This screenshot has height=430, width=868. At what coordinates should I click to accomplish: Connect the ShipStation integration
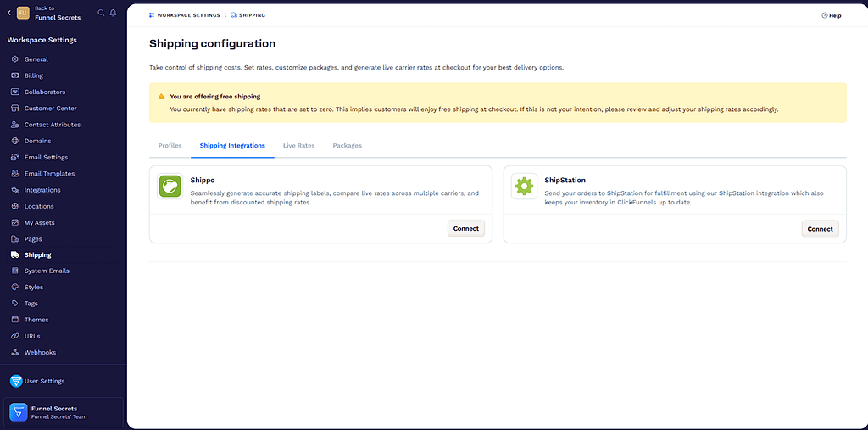tap(821, 229)
